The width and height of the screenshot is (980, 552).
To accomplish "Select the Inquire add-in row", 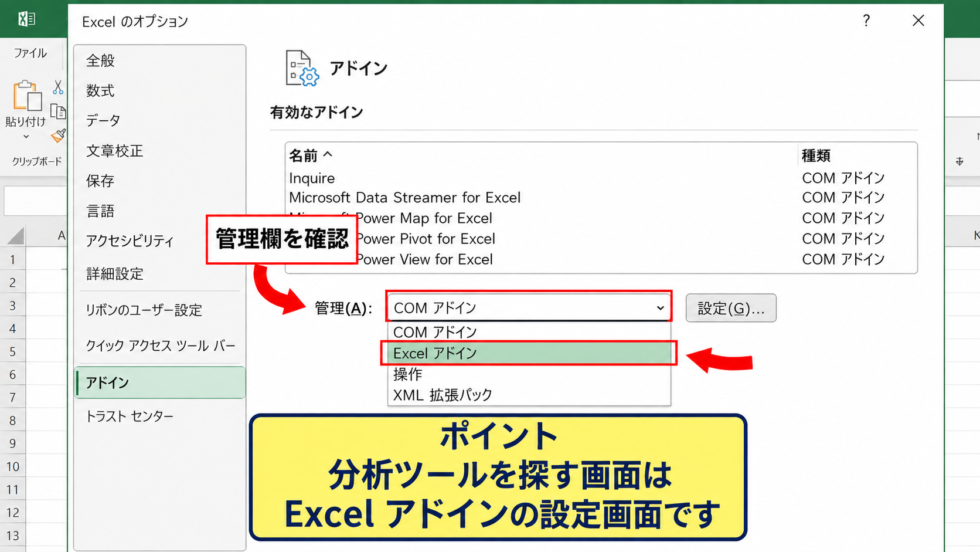I will point(601,178).
